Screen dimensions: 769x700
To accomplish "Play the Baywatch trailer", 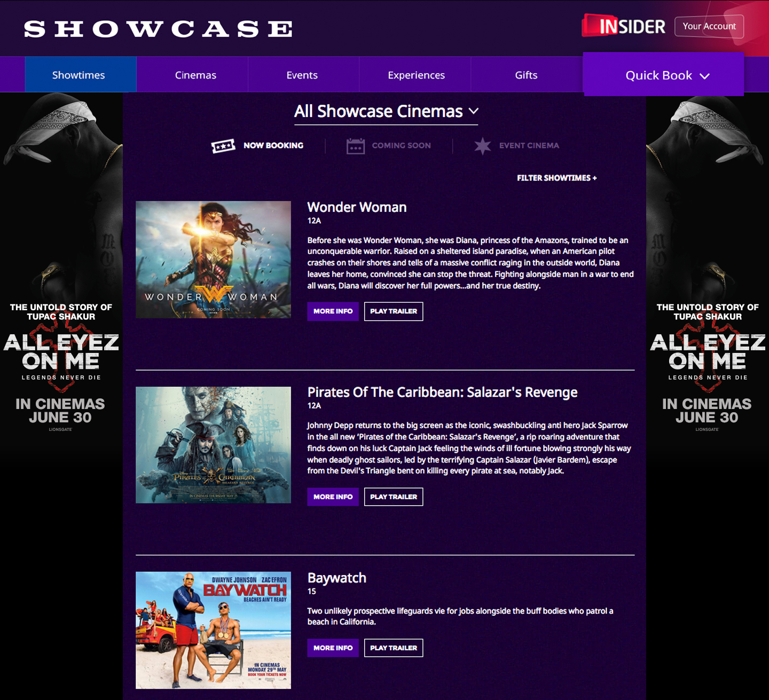I will [x=394, y=648].
